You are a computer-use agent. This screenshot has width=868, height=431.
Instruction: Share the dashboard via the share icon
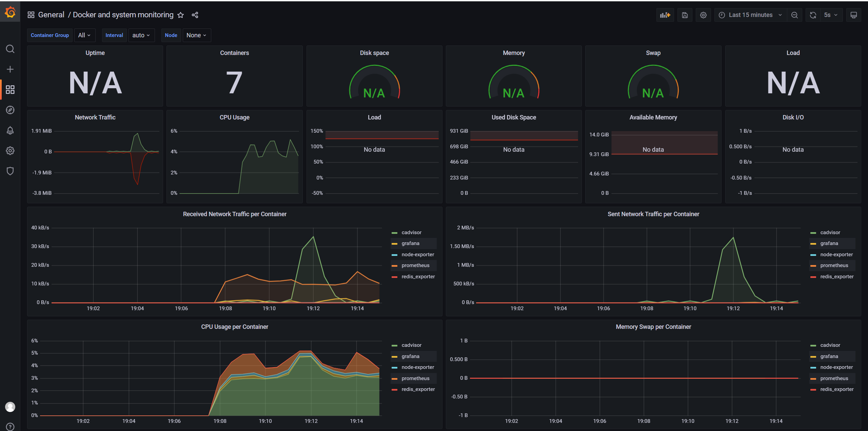pyautogui.click(x=195, y=15)
